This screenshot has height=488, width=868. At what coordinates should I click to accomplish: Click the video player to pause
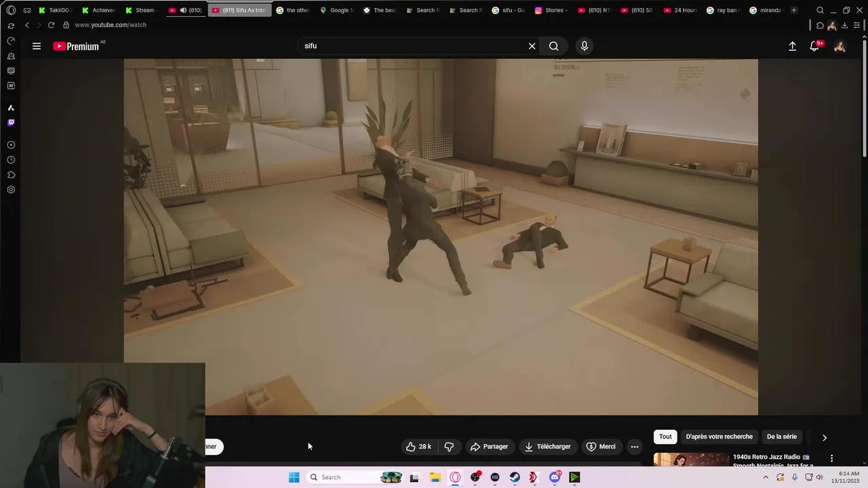tap(441, 237)
